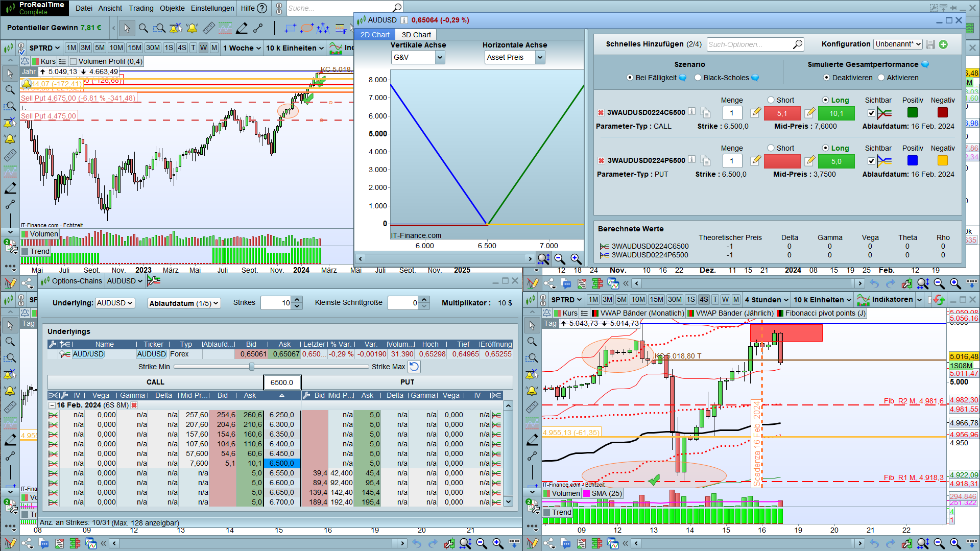Image resolution: width=980 pixels, height=551 pixels.
Task: Open the Vertikale Achse G&V dropdown
Action: (x=418, y=57)
